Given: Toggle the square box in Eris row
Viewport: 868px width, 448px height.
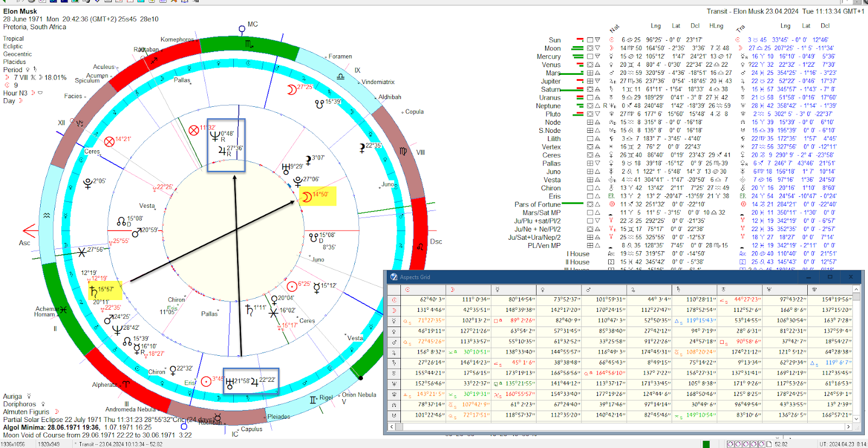Looking at the screenshot, I should 590,196.
